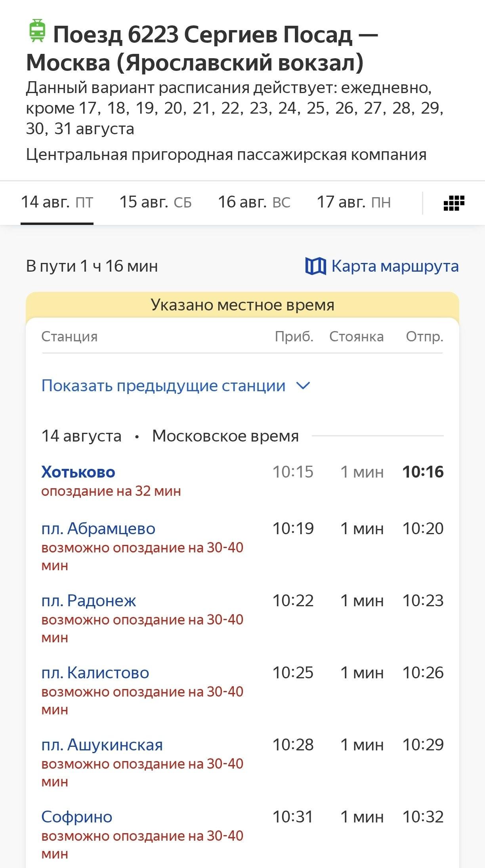
Task: Open Софрино station link
Action: pyautogui.click(x=77, y=817)
